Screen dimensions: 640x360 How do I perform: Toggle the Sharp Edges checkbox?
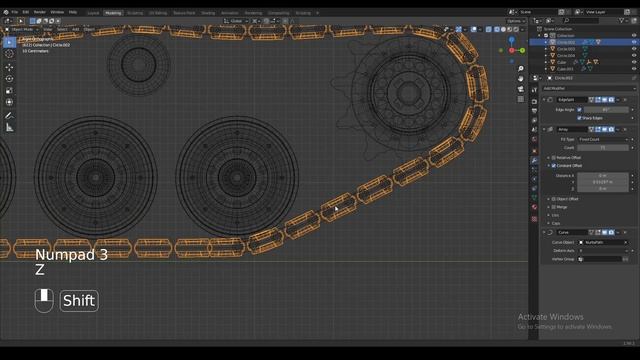580,118
